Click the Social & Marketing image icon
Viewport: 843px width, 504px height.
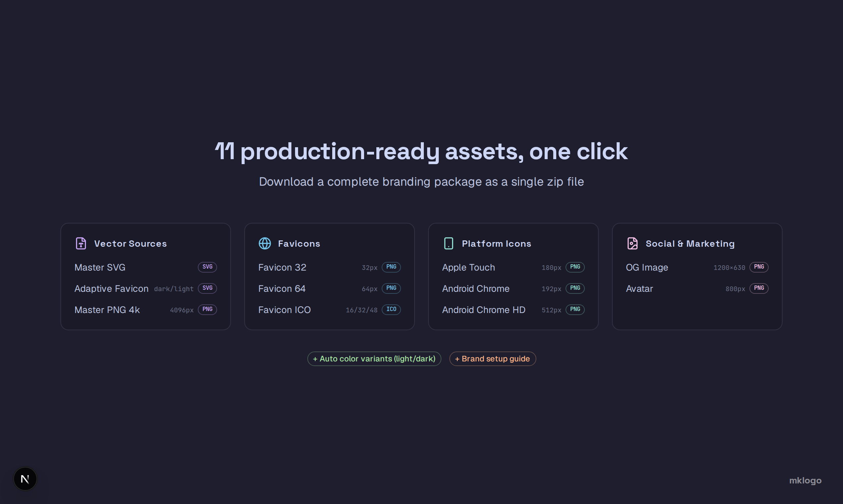click(633, 243)
